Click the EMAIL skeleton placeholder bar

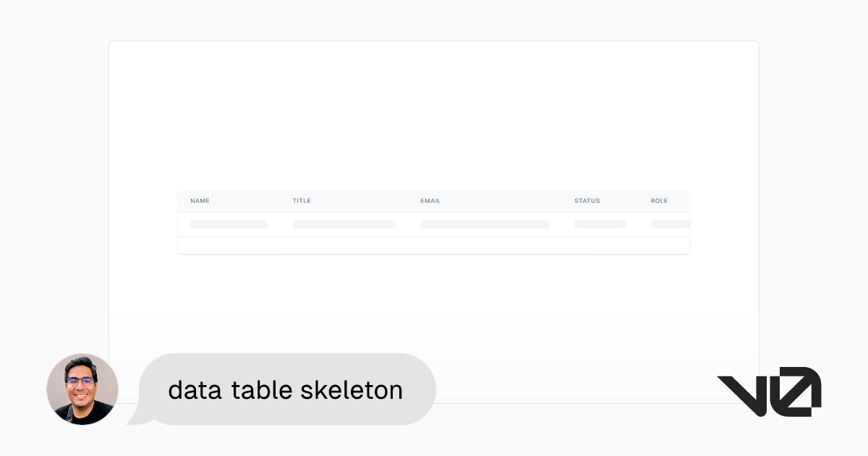(x=485, y=224)
